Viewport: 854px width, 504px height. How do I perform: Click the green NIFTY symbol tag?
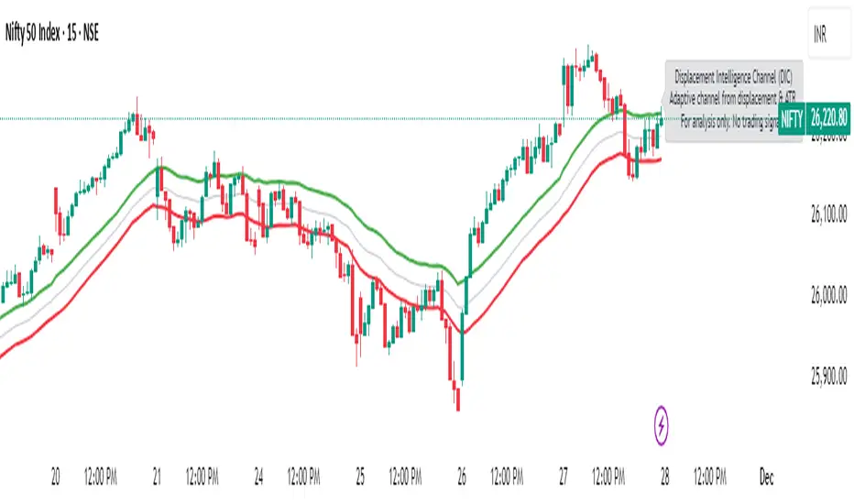(791, 118)
